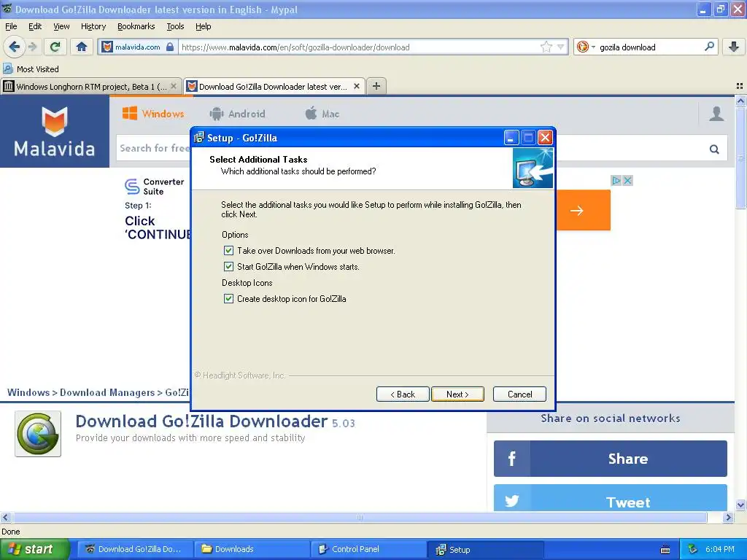Open the Bookmarks menu
The height and width of the screenshot is (560, 747).
pyautogui.click(x=136, y=26)
